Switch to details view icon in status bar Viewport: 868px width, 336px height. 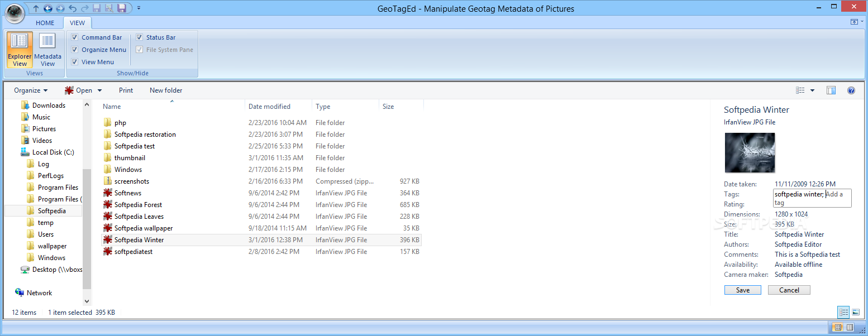click(x=843, y=313)
